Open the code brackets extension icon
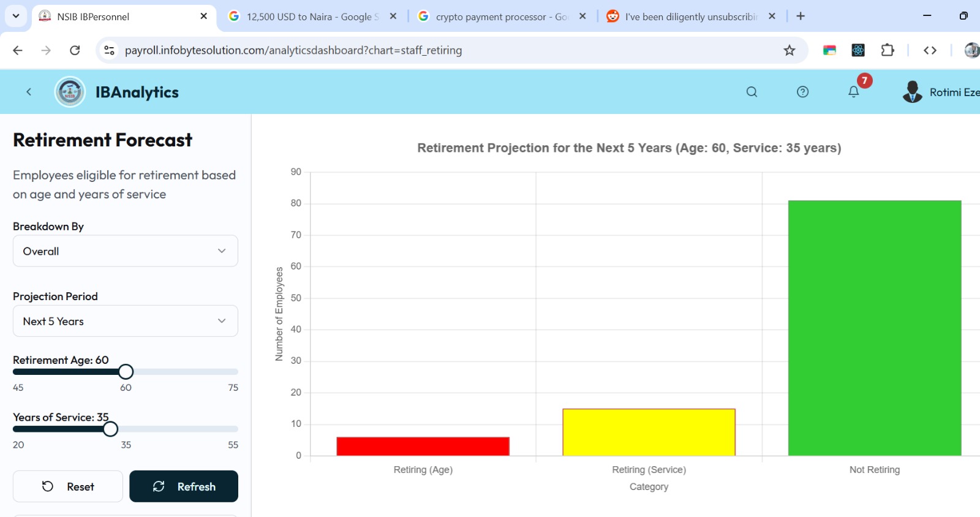The height and width of the screenshot is (517, 980). 930,50
